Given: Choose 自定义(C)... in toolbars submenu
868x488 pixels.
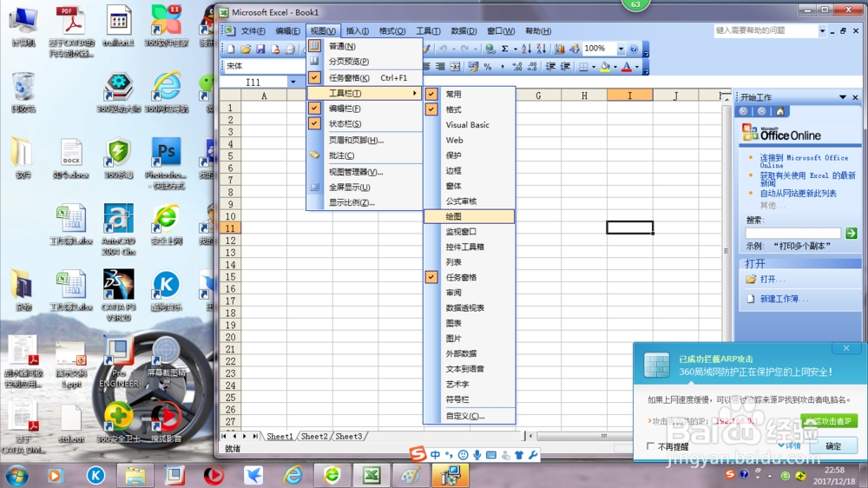Looking at the screenshot, I should 470,416.
